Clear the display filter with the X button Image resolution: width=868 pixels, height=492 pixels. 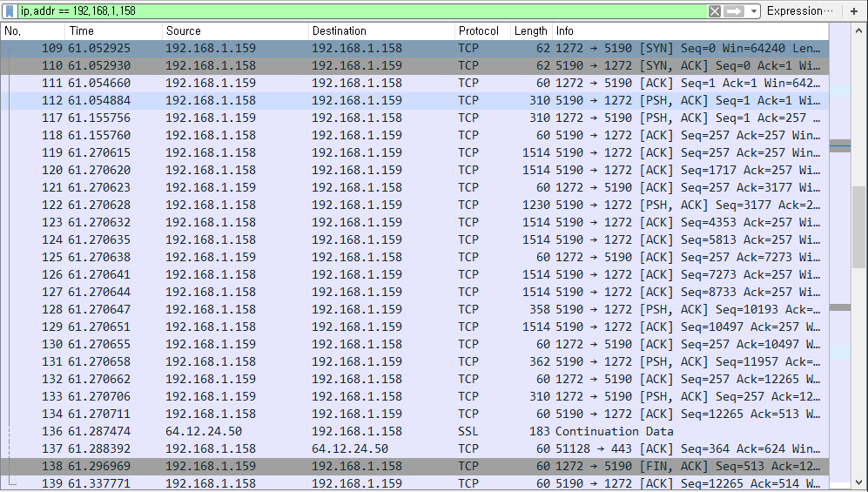coord(714,11)
